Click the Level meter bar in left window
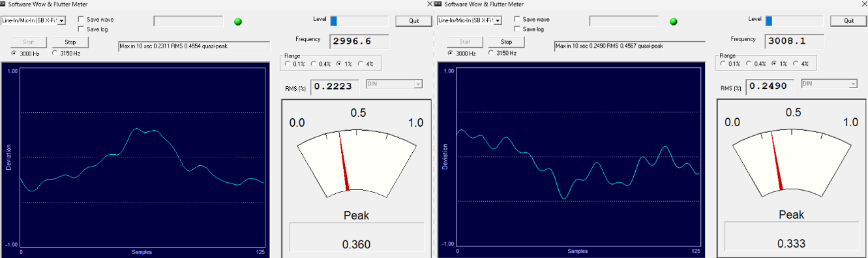868x258 pixels. pos(359,21)
